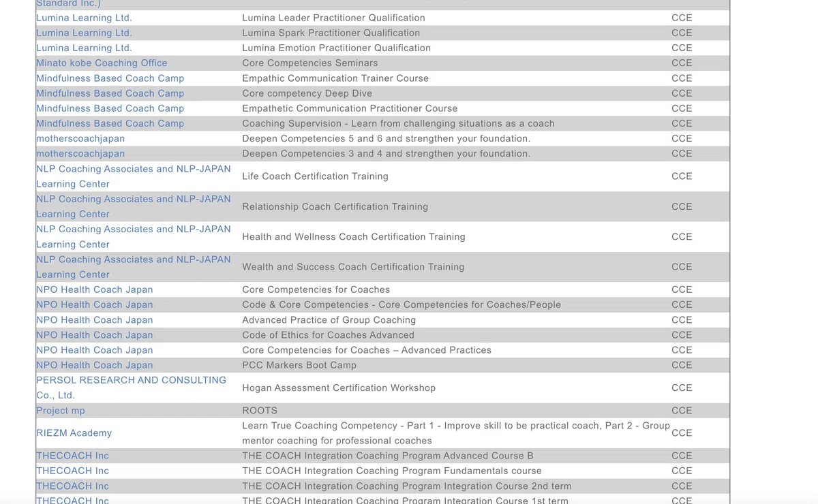The height and width of the screenshot is (504, 818).
Task: Open NLP Coaching Associates link for Wealth and Success Coach
Action: click(x=134, y=267)
